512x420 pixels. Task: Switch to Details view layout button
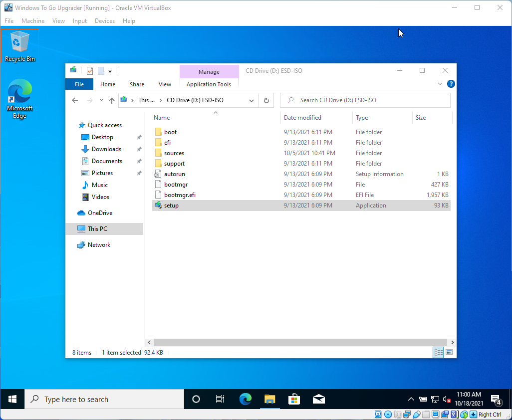coord(438,352)
